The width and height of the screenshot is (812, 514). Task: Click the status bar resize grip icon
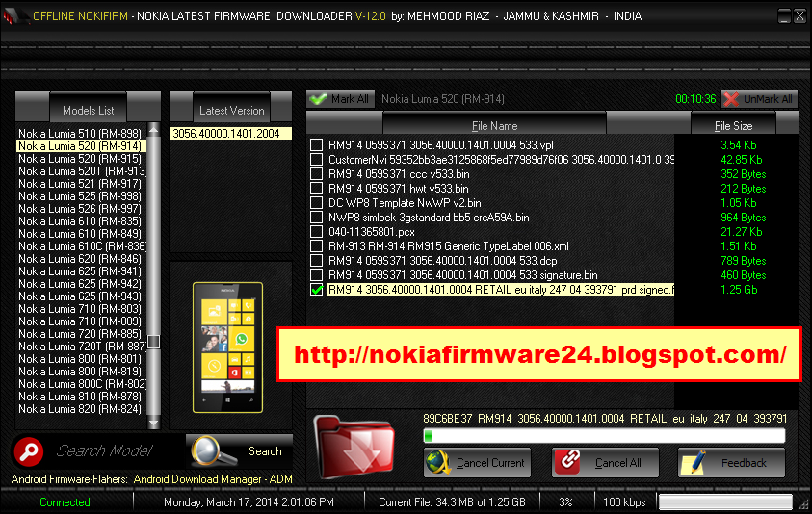pos(803,503)
